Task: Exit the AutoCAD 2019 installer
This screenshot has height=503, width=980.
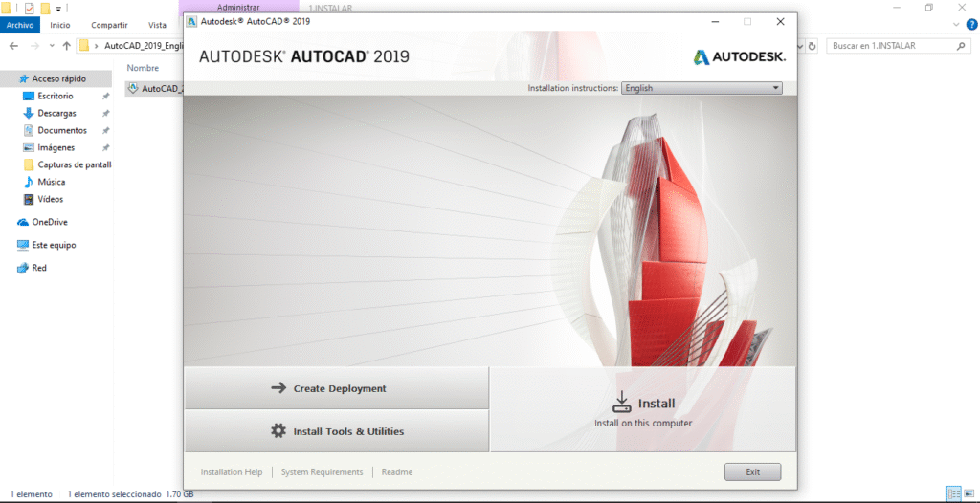Action: [752, 471]
